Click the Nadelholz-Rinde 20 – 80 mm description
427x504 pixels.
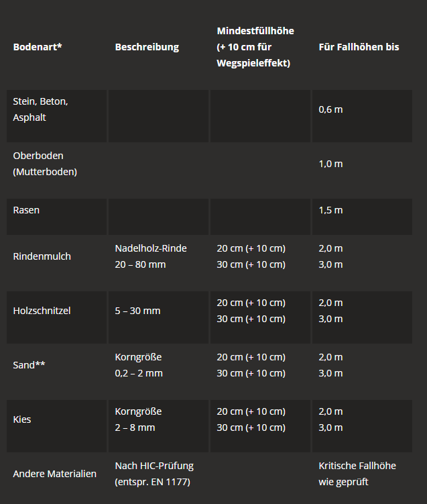tap(151, 256)
